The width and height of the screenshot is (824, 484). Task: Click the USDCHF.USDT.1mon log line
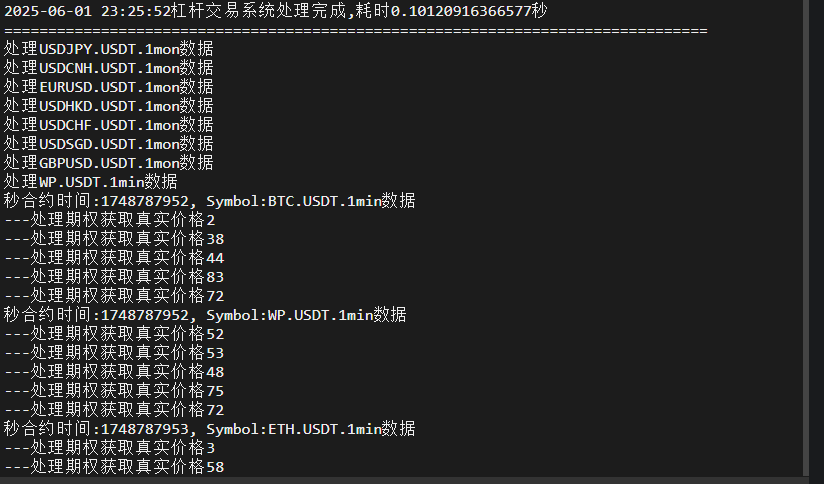108,125
